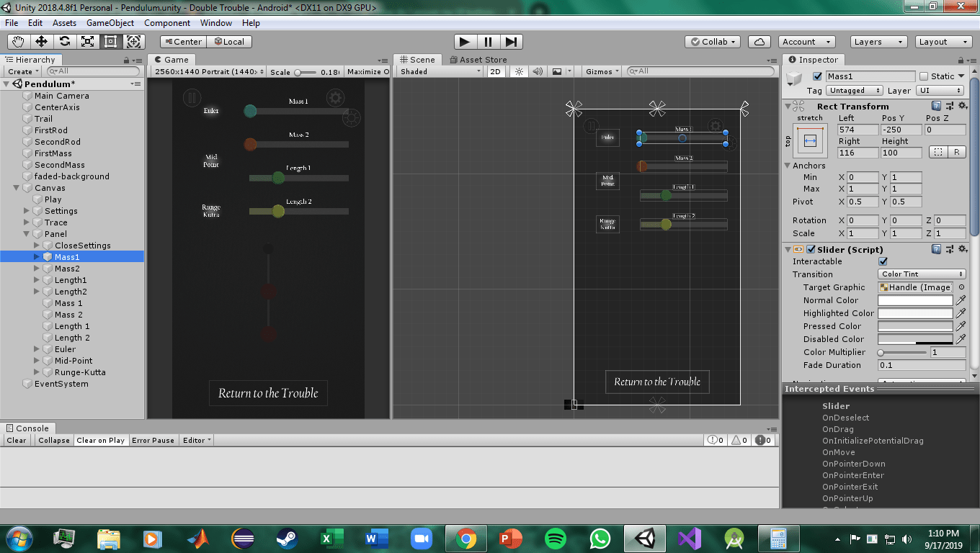Toggle Error Pause in the Console

153,440
